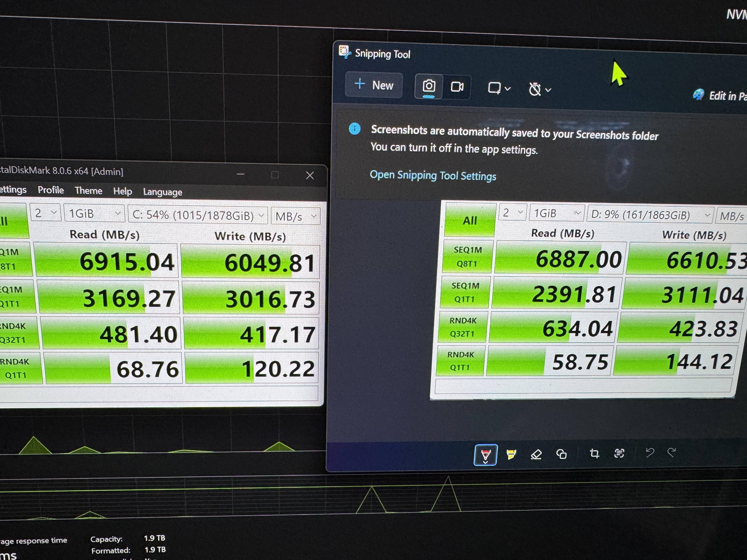Click the 423.83 value in the Snipping Tool capture
Screen dimensions: 747x560
click(x=703, y=329)
